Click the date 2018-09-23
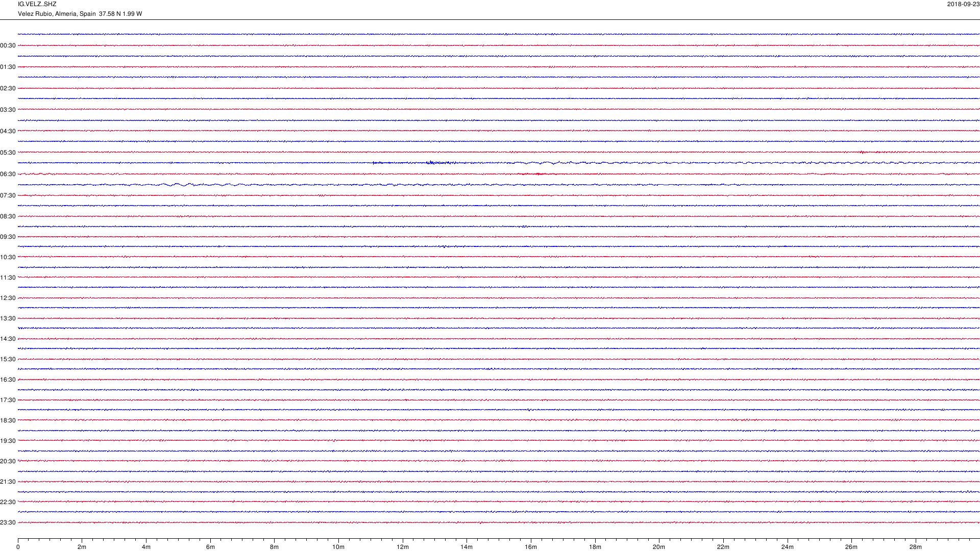The image size is (980, 551). 963,4
